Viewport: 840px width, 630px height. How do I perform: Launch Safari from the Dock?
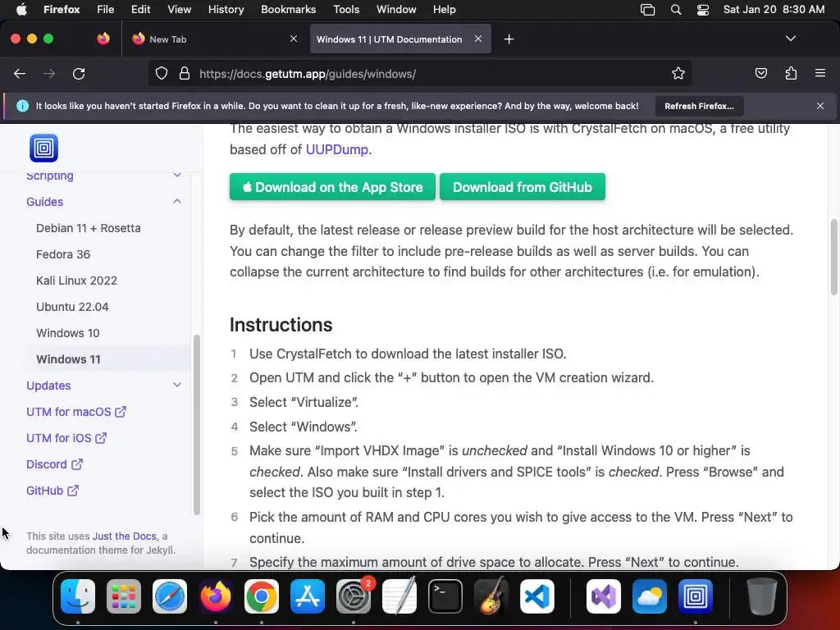point(170,596)
